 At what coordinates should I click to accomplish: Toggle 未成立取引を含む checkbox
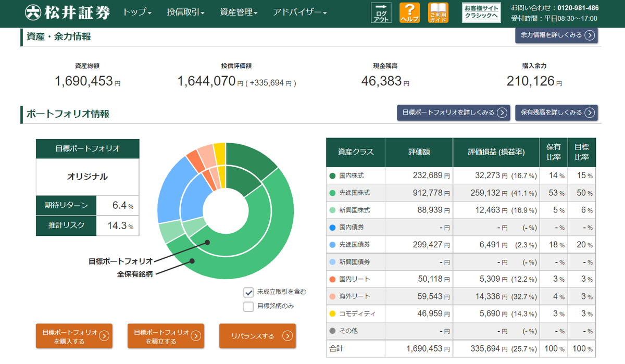click(248, 292)
